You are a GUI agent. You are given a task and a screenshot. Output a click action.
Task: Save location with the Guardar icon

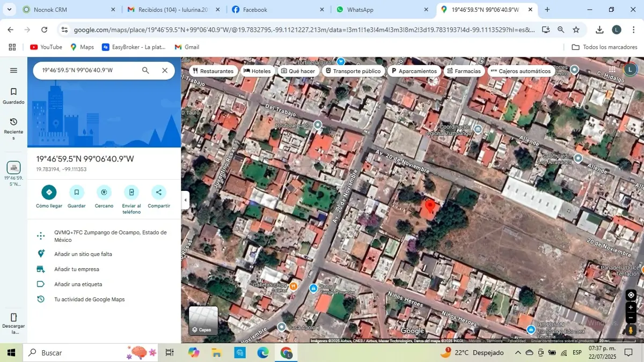click(x=77, y=192)
